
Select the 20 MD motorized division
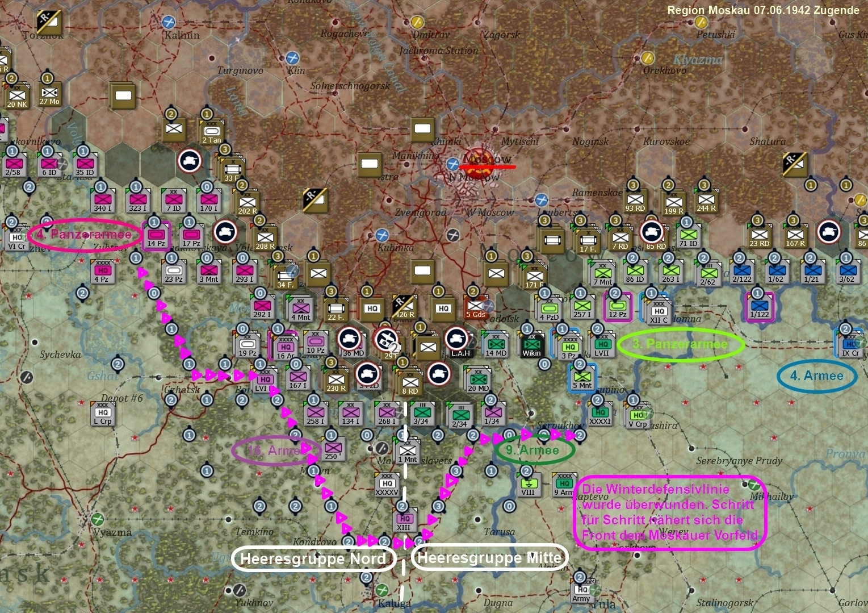pyautogui.click(x=479, y=380)
